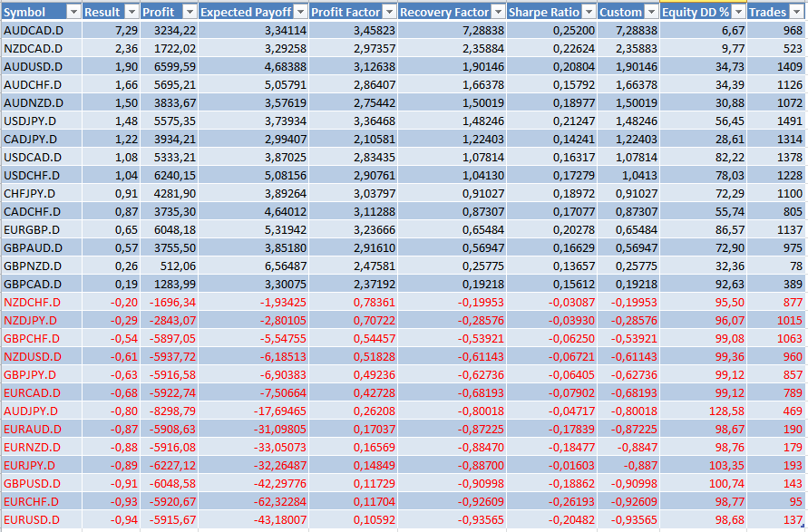Open the Recovery Factor filter dropdown
Viewport: 808px width, 532px height.
[x=498, y=12]
